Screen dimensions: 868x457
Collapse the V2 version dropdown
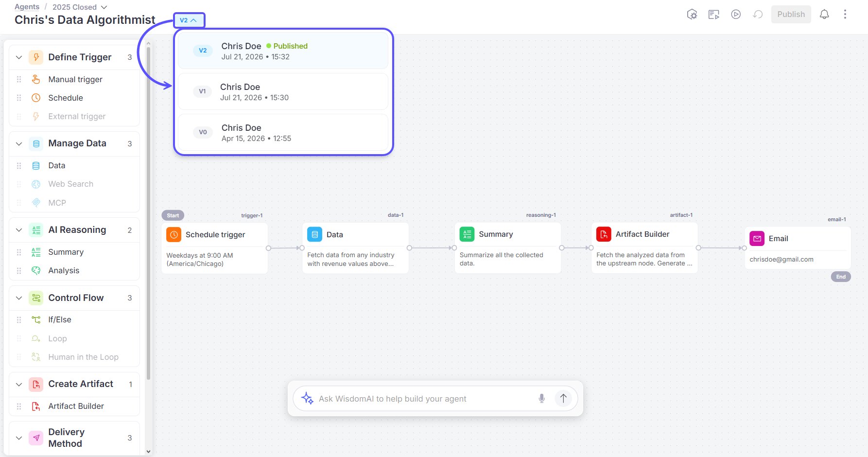click(189, 20)
